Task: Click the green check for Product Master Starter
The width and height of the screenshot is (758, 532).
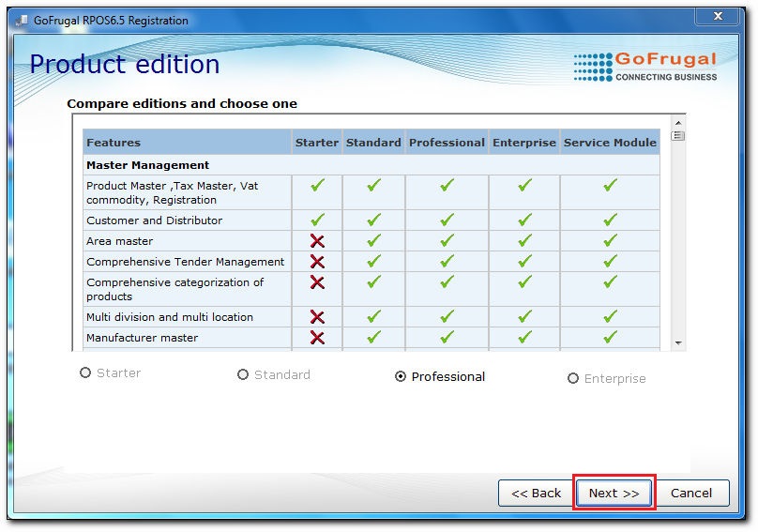Action: tap(318, 185)
